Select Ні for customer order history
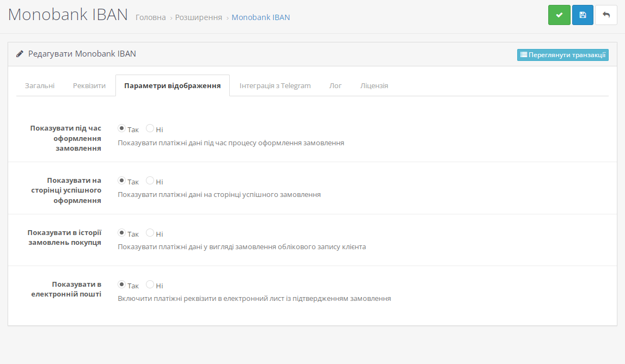The height and width of the screenshot is (364, 625). (x=150, y=232)
